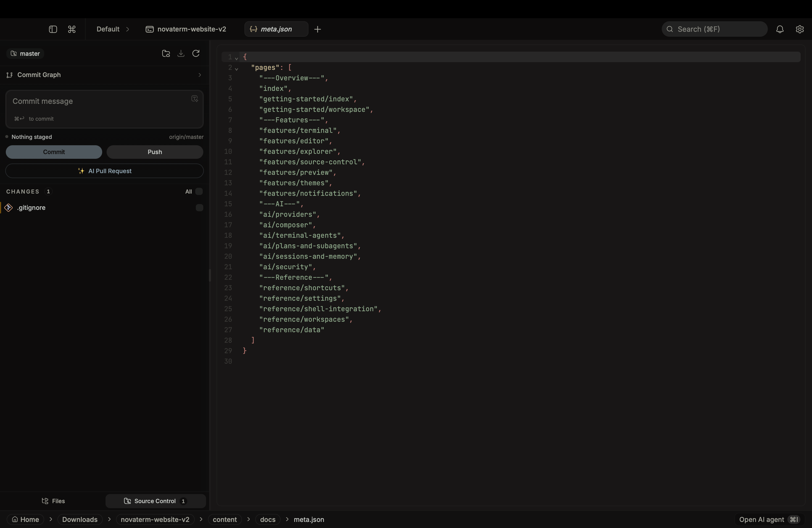Viewport: 812px width, 528px height.
Task: Stage all changes checkbox next to All
Action: [199, 192]
